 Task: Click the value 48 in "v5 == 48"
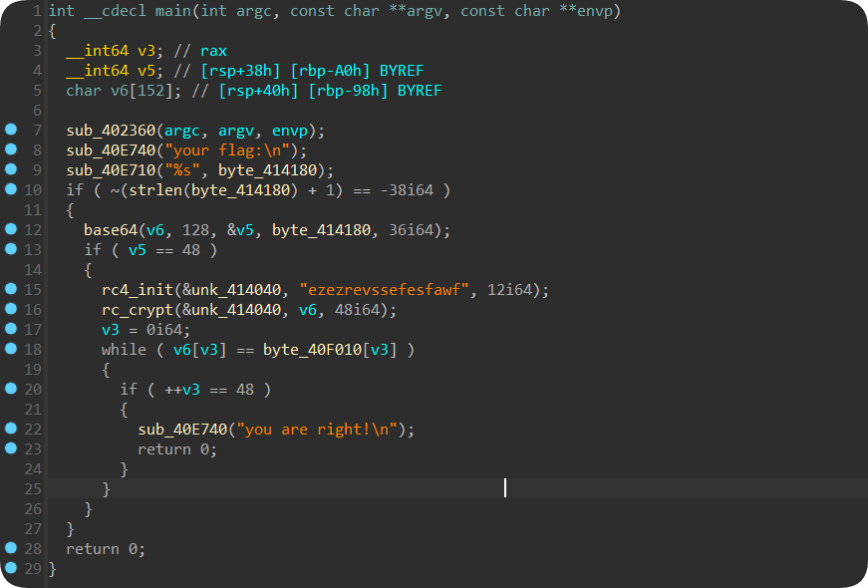tap(191, 250)
